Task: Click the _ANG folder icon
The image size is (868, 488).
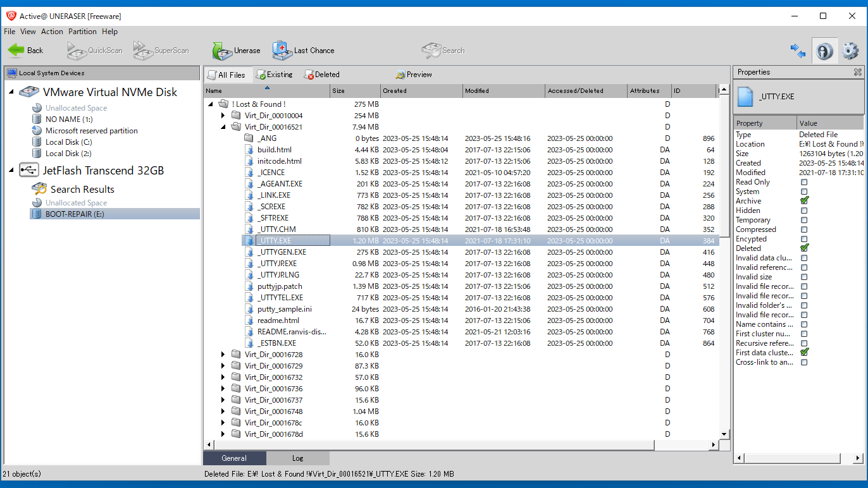Action: (249, 138)
